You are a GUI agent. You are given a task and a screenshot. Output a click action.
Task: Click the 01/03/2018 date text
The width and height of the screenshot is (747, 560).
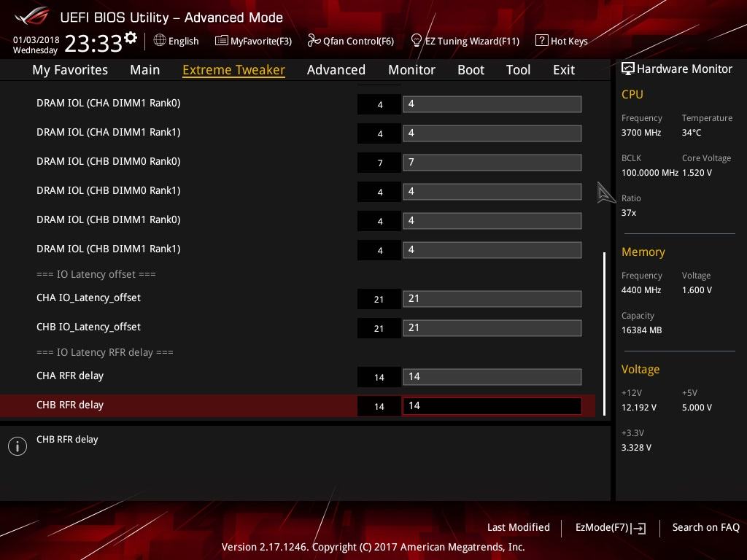36,39
